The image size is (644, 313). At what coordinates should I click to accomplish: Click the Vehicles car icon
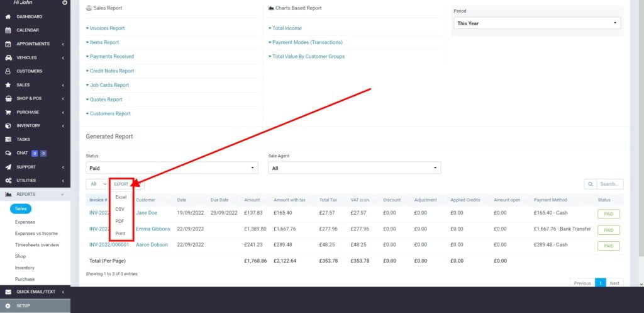(x=8, y=58)
